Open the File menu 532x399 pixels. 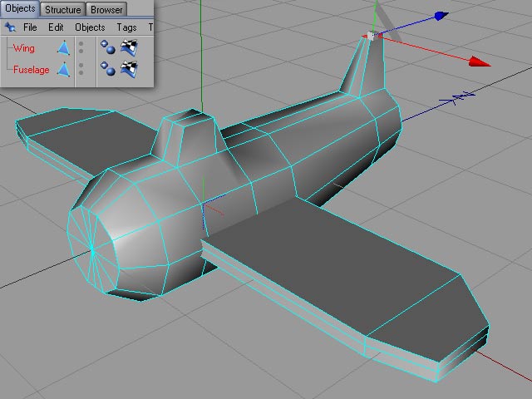(30, 27)
